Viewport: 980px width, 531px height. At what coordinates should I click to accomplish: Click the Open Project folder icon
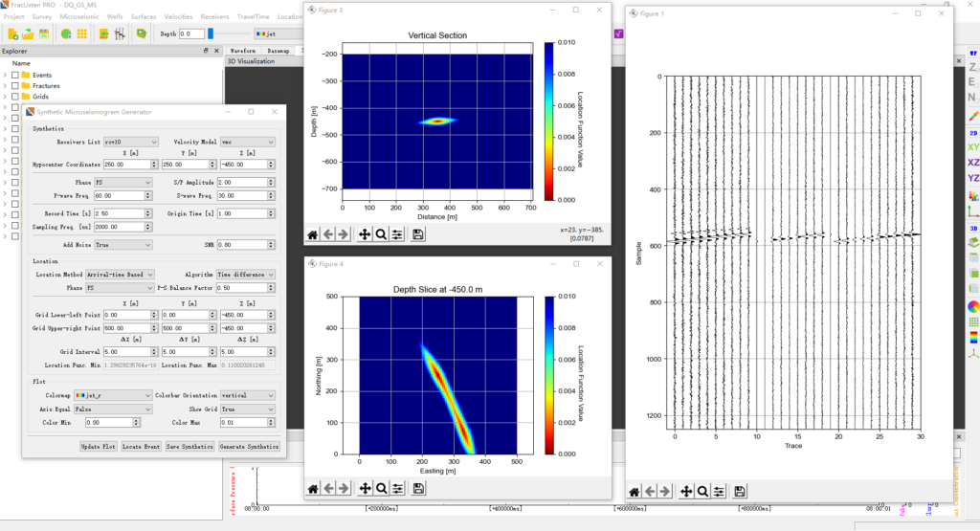tap(28, 33)
